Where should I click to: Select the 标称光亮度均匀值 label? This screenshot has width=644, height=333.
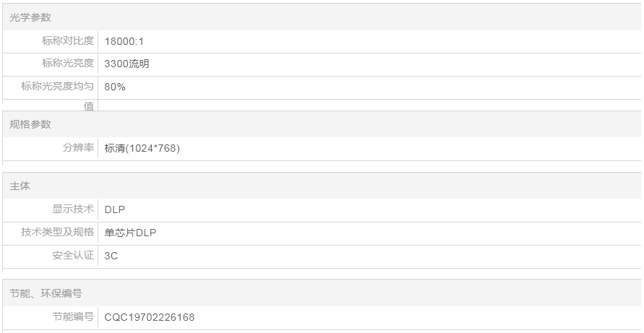(x=58, y=87)
